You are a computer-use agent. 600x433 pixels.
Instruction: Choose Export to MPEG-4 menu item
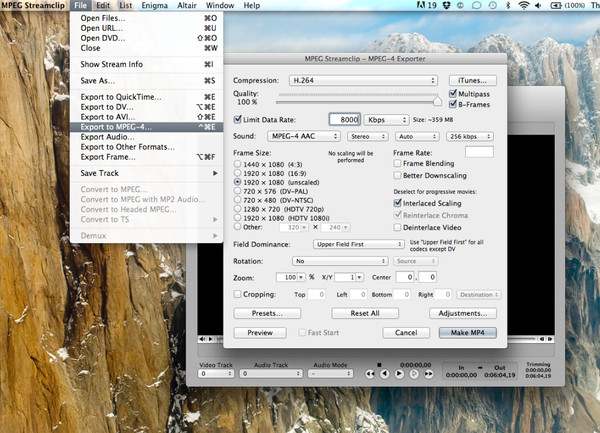147,127
